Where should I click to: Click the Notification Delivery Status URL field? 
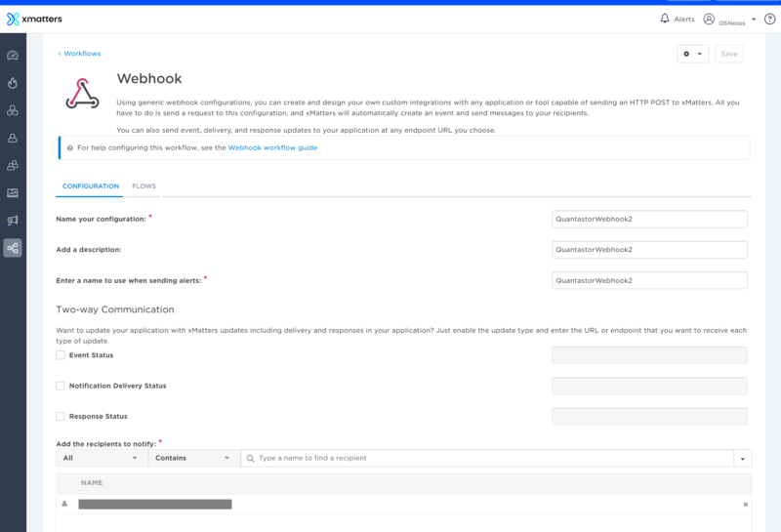tap(649, 386)
